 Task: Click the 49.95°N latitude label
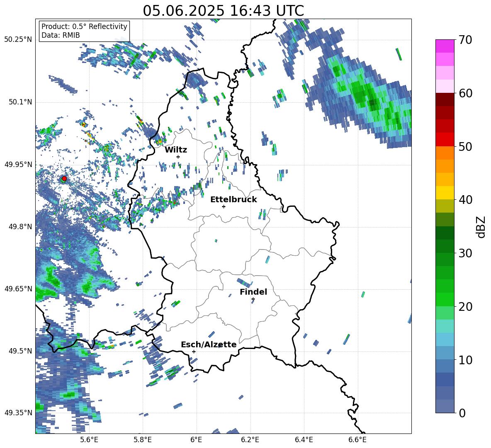[18, 164]
